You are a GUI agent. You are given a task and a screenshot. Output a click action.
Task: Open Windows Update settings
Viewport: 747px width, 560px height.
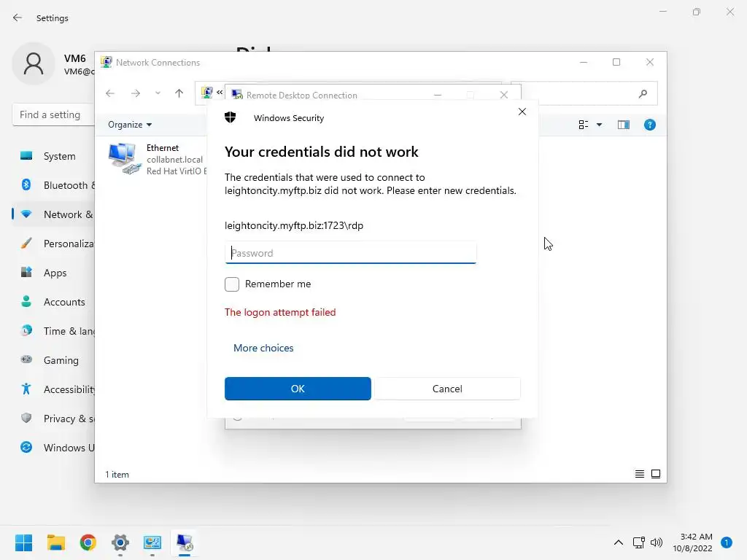click(54, 448)
